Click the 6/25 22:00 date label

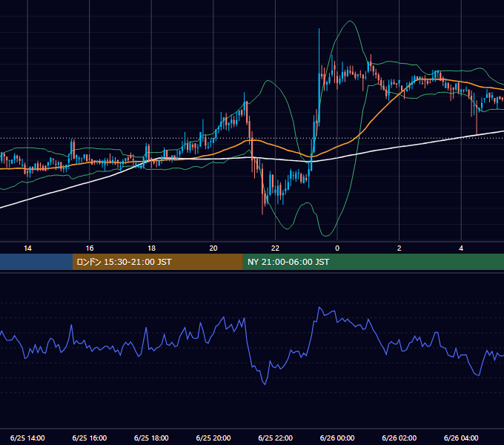276,438
